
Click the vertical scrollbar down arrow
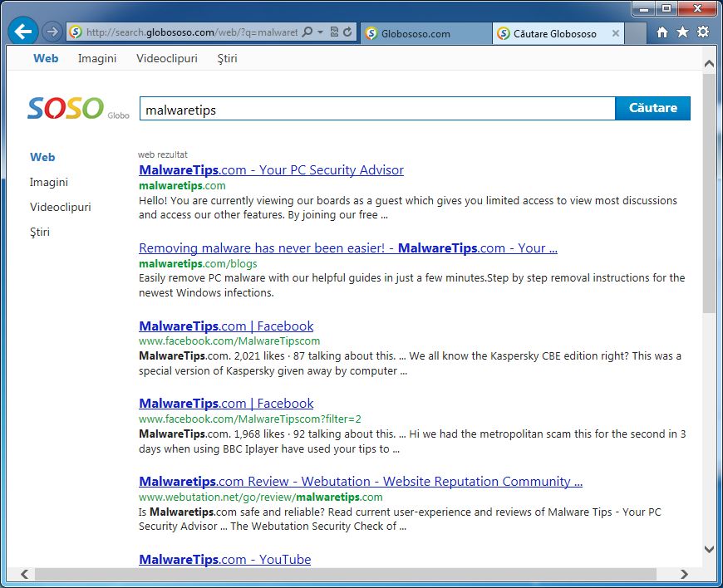pyautogui.click(x=709, y=549)
